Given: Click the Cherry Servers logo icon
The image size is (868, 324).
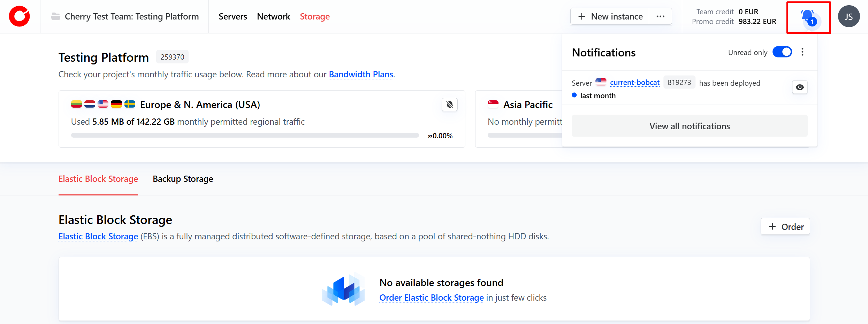Looking at the screenshot, I should pyautogui.click(x=20, y=16).
